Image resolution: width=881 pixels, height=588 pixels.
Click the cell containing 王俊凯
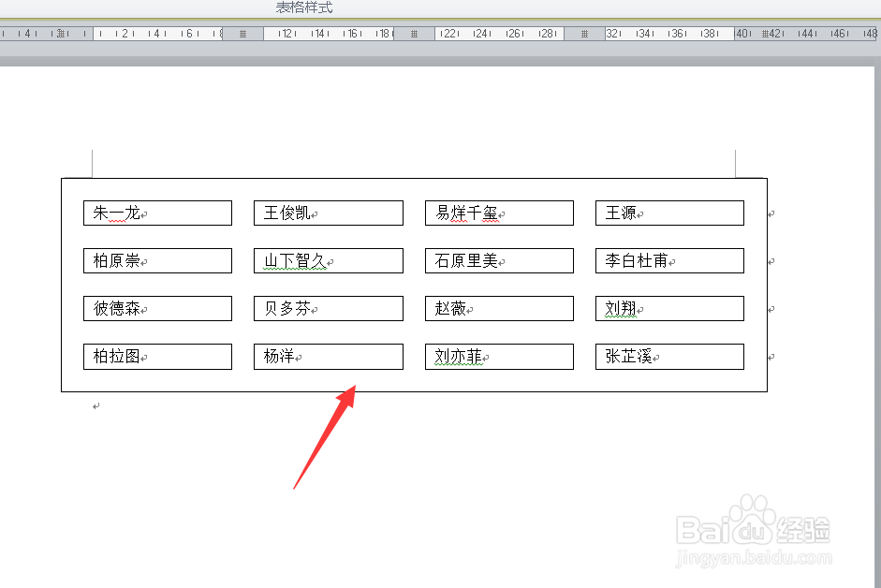pos(328,213)
